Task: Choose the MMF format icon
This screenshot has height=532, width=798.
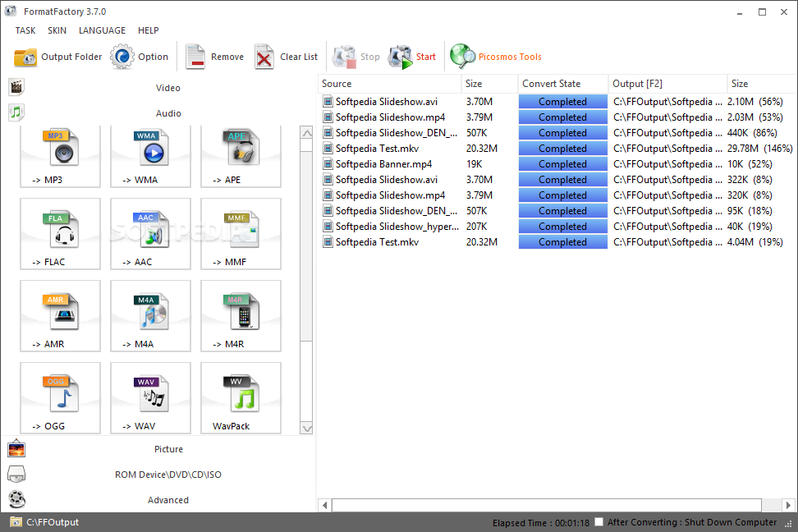Action: tap(241, 234)
